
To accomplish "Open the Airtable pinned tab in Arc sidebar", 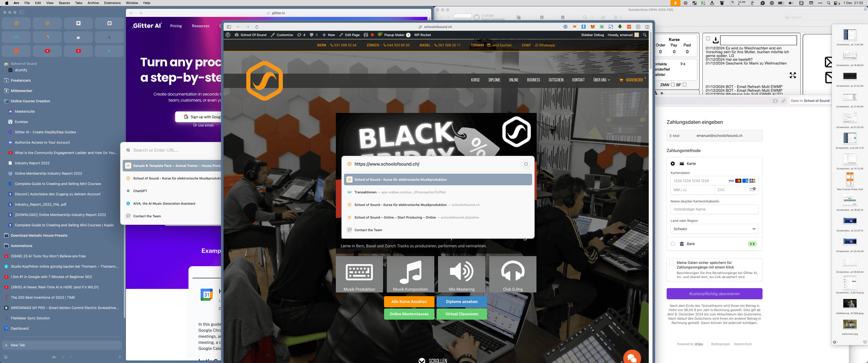I will point(47,37).
